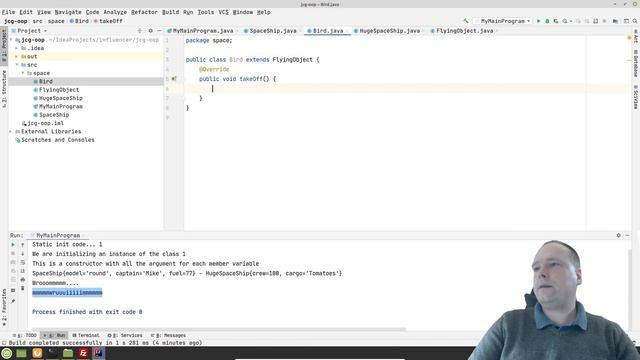Image resolution: width=640 pixels, height=360 pixels.
Task: Click the IntelliJ IDEA taskbar icon
Action: tap(98, 353)
